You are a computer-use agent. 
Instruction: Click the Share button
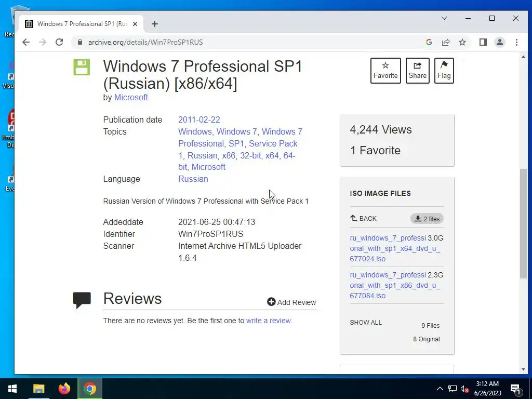click(417, 71)
